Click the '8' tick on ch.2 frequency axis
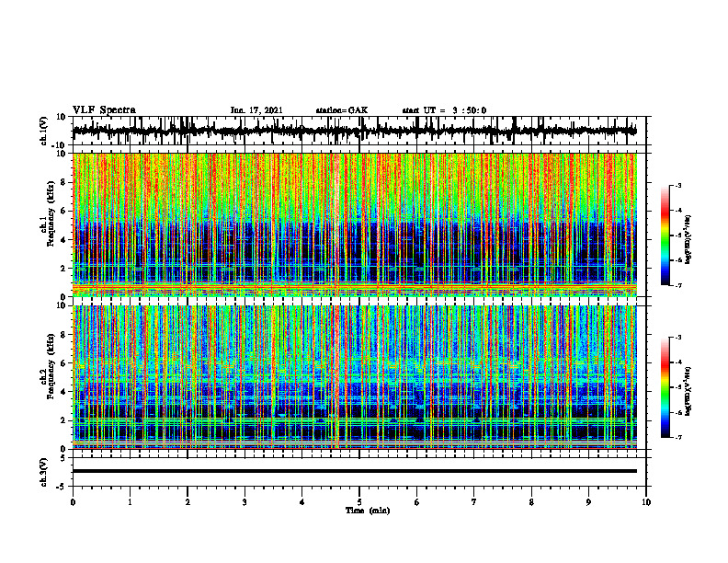Screen dimensions: 728x563 [63, 335]
